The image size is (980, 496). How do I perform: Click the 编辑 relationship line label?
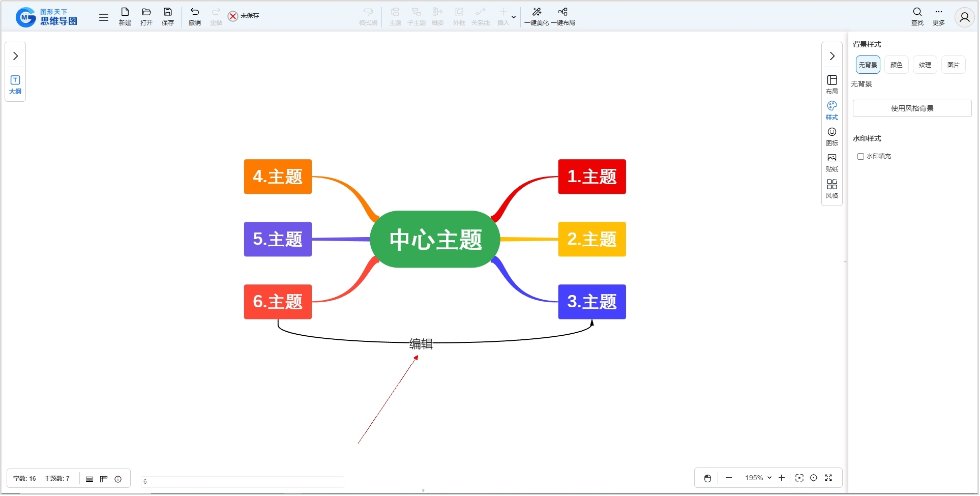(x=421, y=344)
